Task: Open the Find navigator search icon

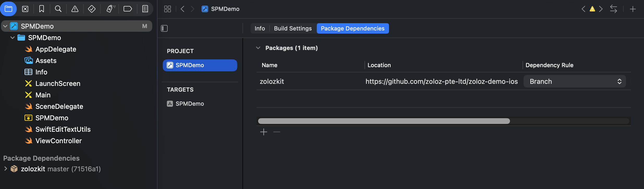Action: [x=58, y=9]
